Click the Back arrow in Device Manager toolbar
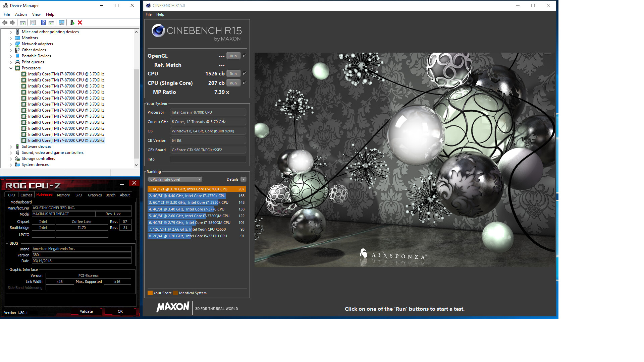Viewport: 644px width, 362px height. point(5,22)
